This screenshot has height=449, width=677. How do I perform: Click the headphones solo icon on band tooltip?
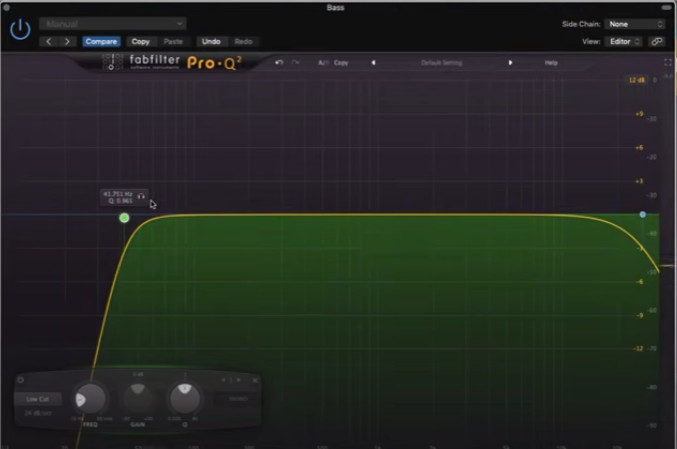[x=141, y=196]
